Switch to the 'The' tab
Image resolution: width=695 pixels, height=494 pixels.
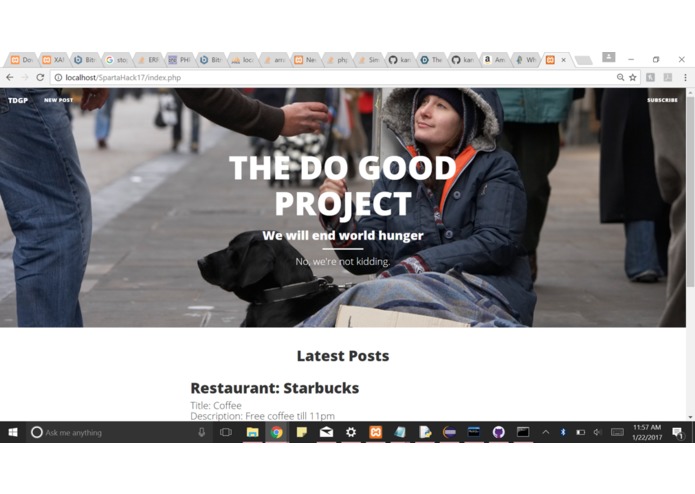(x=431, y=60)
